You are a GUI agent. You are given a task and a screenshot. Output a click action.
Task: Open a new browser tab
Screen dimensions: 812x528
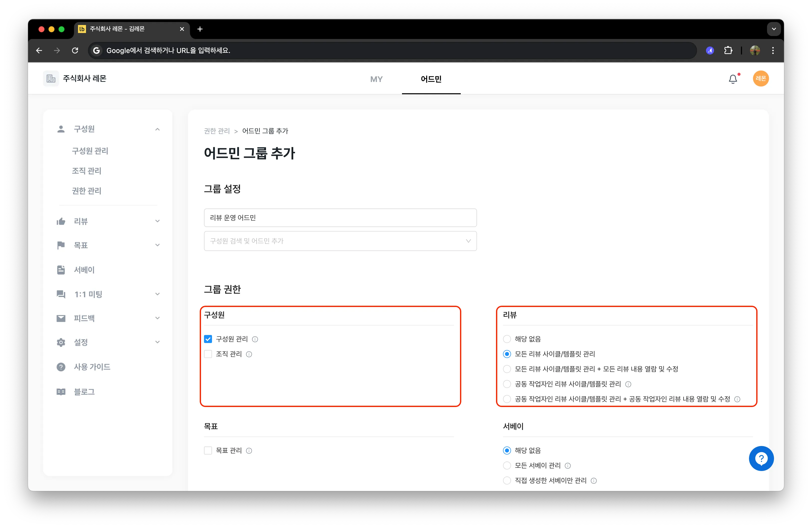[x=200, y=29]
